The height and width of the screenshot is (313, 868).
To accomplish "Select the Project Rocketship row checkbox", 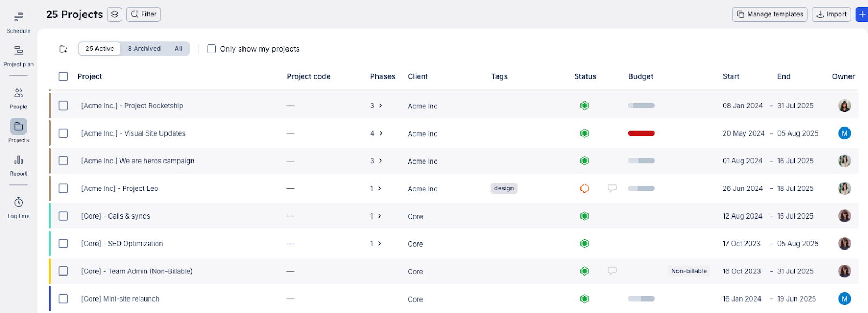I will click(x=63, y=106).
